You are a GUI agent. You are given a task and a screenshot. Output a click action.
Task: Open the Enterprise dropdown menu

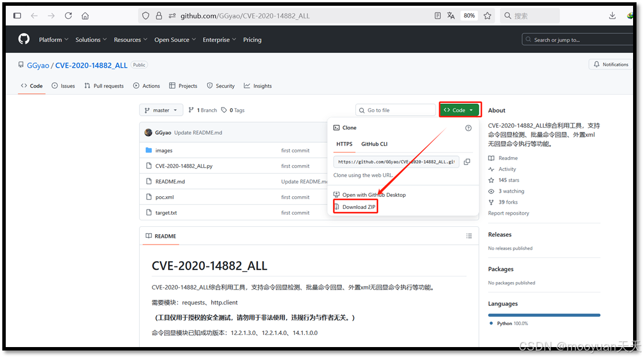[219, 39]
